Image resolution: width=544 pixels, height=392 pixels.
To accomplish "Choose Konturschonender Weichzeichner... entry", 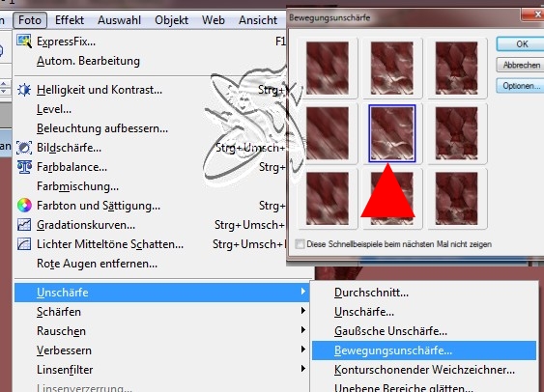I will (424, 370).
